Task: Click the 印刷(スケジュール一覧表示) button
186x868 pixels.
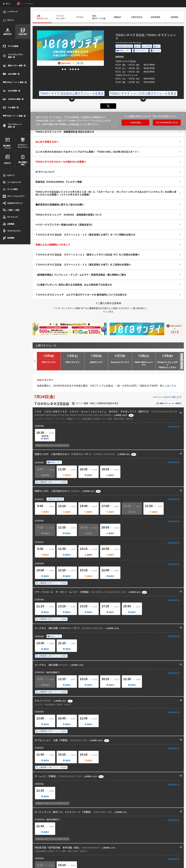Action: tap(168, 403)
